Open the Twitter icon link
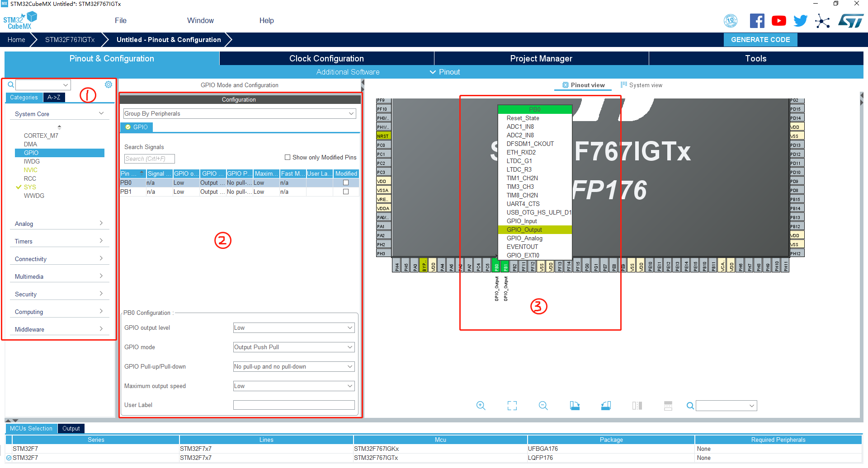This screenshot has height=468, width=868. 800,21
